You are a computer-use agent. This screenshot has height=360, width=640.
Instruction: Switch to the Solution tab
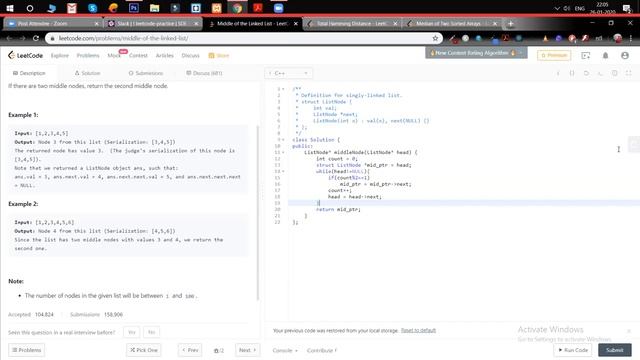click(87, 73)
